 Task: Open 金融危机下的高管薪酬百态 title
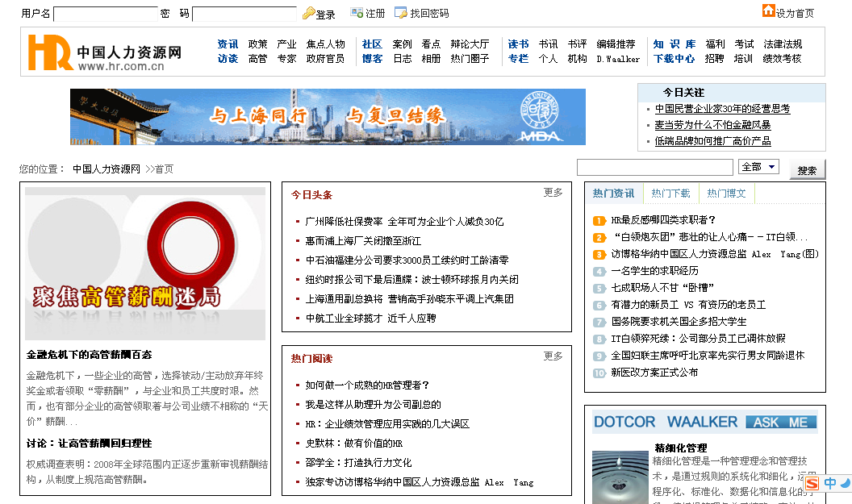click(x=89, y=355)
